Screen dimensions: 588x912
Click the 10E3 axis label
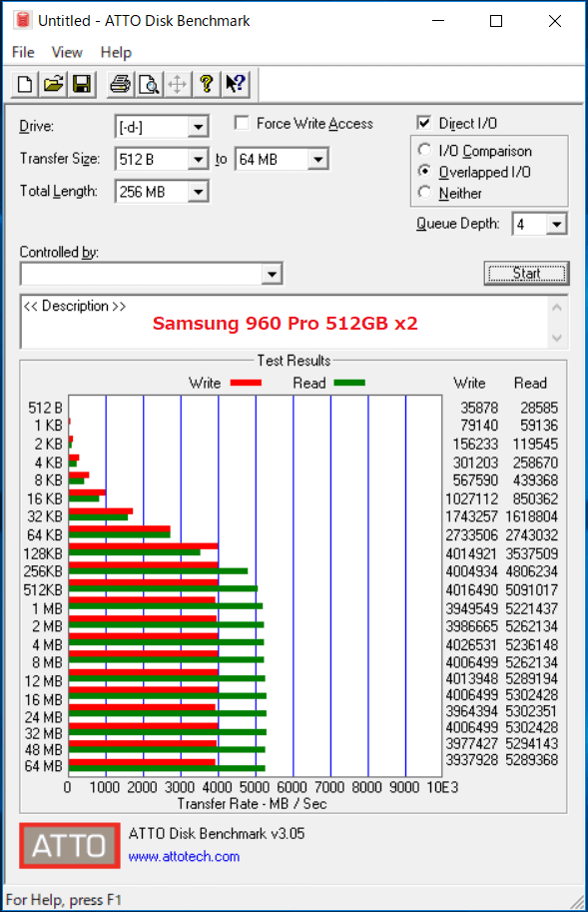tap(442, 787)
